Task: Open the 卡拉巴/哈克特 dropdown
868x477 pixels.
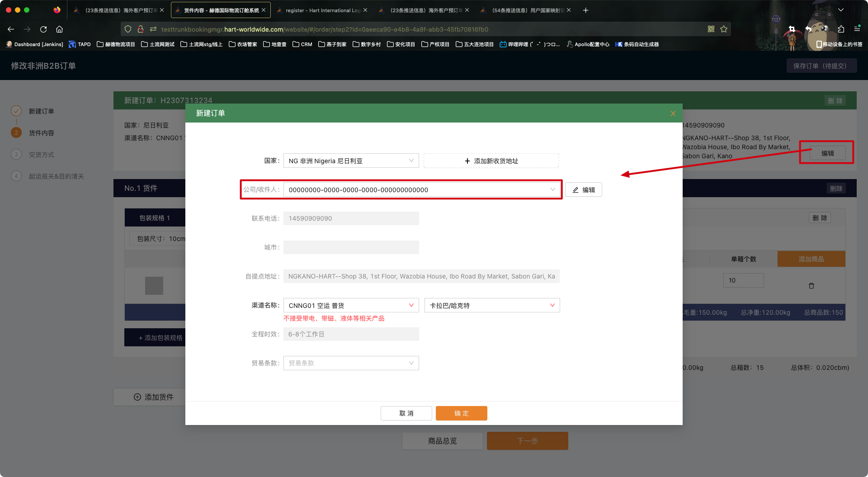Action: click(x=492, y=306)
